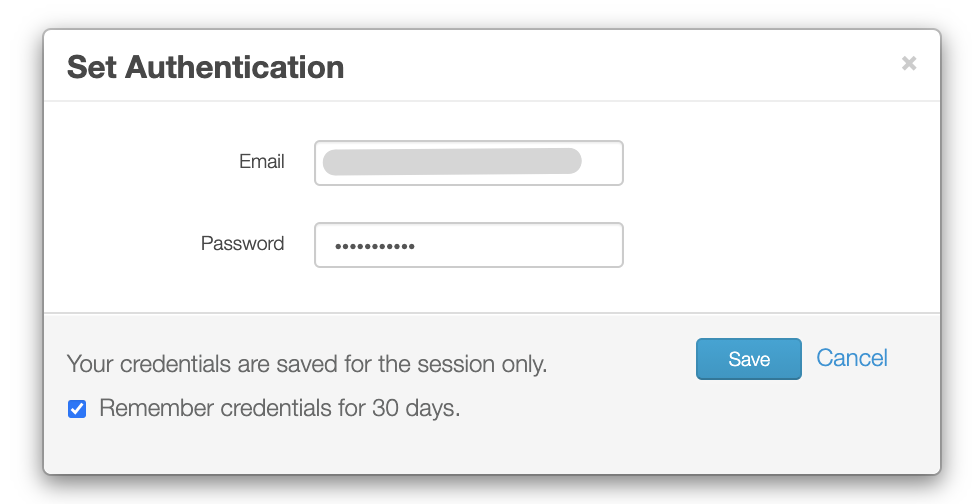Image resolution: width=972 pixels, height=504 pixels.
Task: Click the blue checkmark box in footer
Action: (77, 409)
